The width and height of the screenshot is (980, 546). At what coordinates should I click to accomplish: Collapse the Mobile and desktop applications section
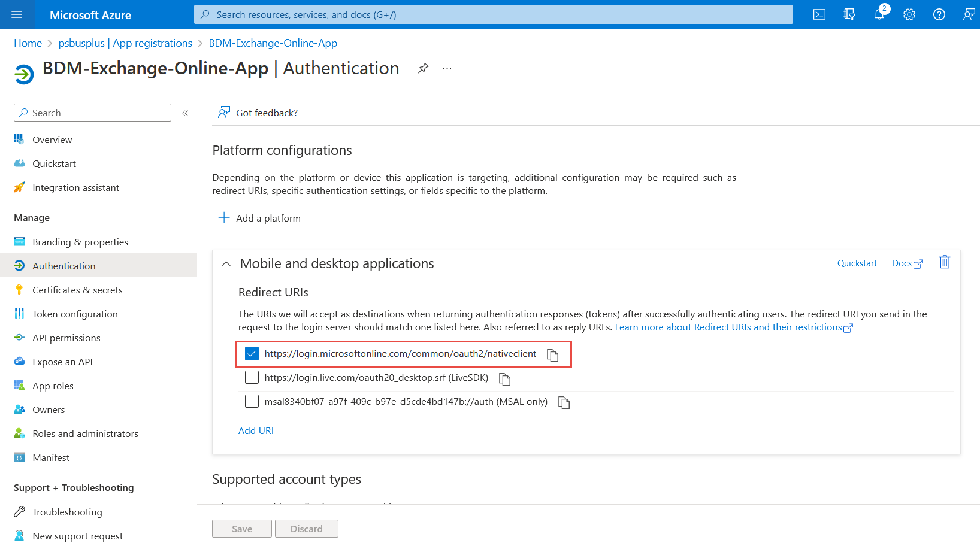(x=226, y=264)
